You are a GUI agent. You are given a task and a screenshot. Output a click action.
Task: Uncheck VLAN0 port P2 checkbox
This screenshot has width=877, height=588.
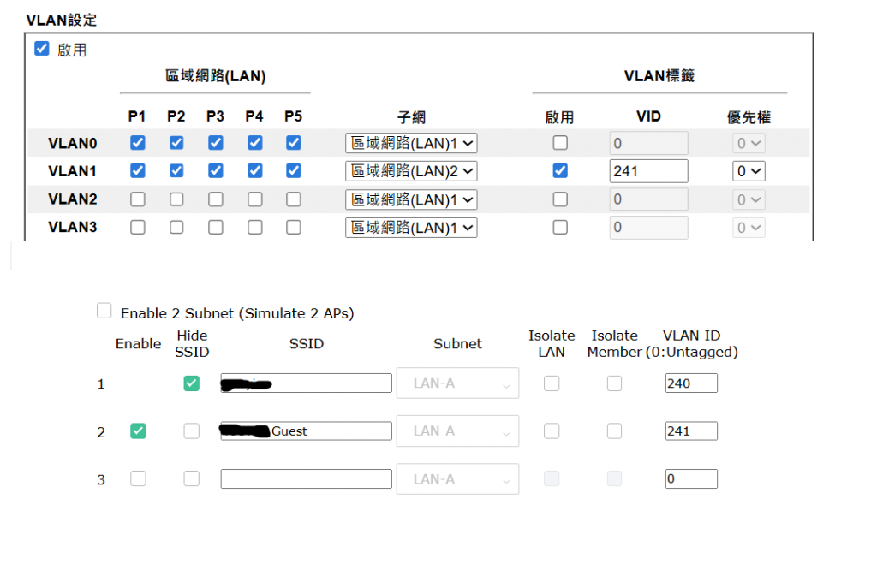pos(176,143)
